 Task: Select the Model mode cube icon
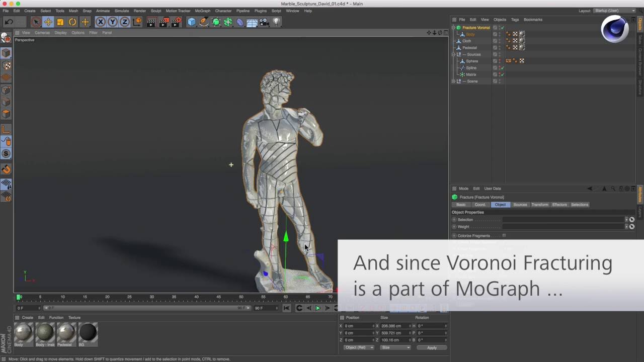tap(7, 53)
